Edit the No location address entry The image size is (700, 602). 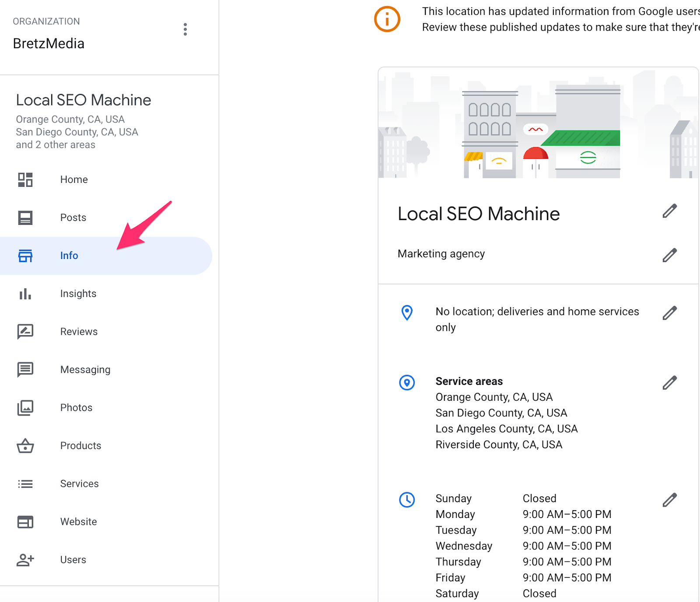click(x=669, y=313)
